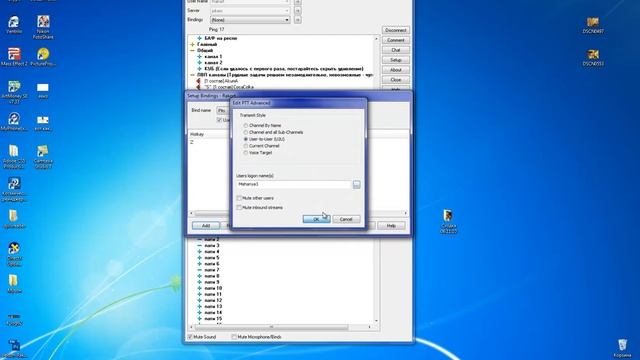Select the Current Channel radio button
Viewport: 640px width, 360px height.
(246, 146)
